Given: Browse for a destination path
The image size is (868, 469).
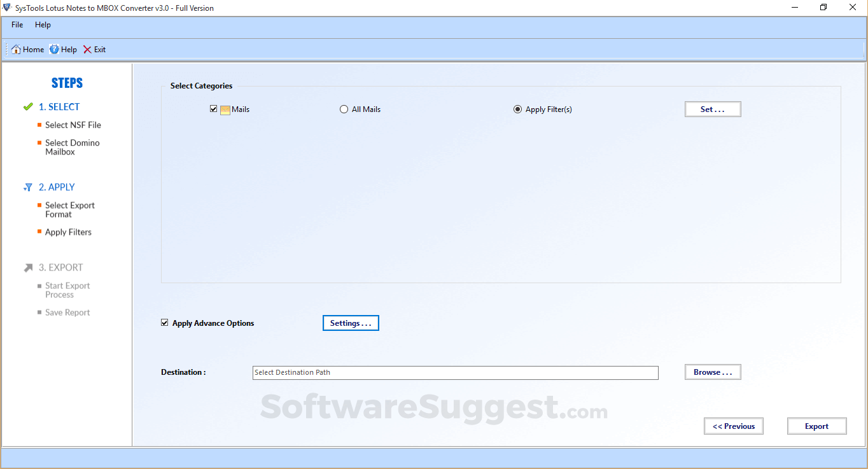Looking at the screenshot, I should coord(712,372).
